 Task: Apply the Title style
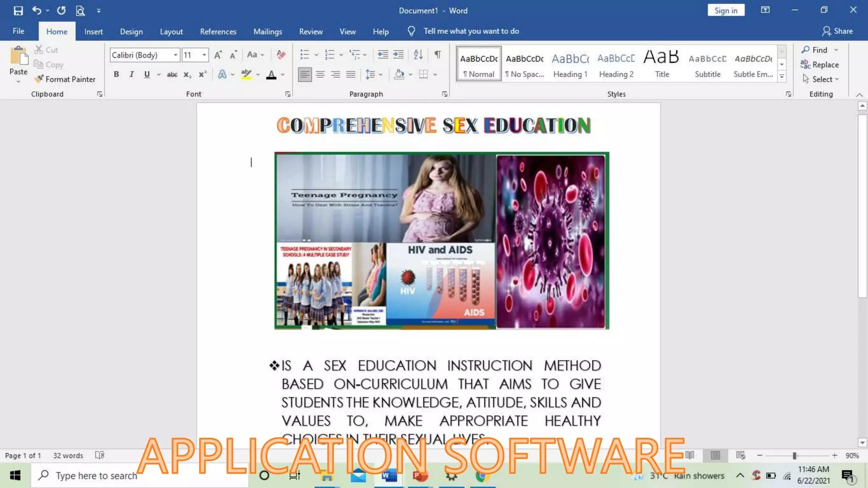(x=662, y=64)
